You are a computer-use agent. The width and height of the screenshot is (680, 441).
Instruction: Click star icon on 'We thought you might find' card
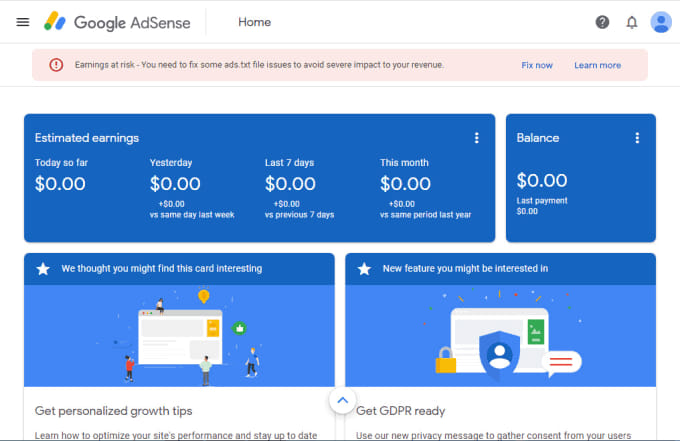(43, 269)
